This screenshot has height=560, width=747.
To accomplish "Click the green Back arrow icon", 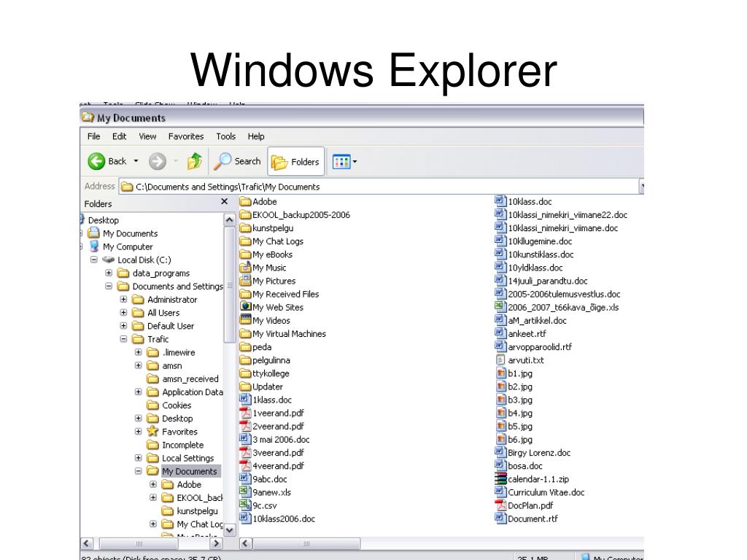I will (x=96, y=161).
